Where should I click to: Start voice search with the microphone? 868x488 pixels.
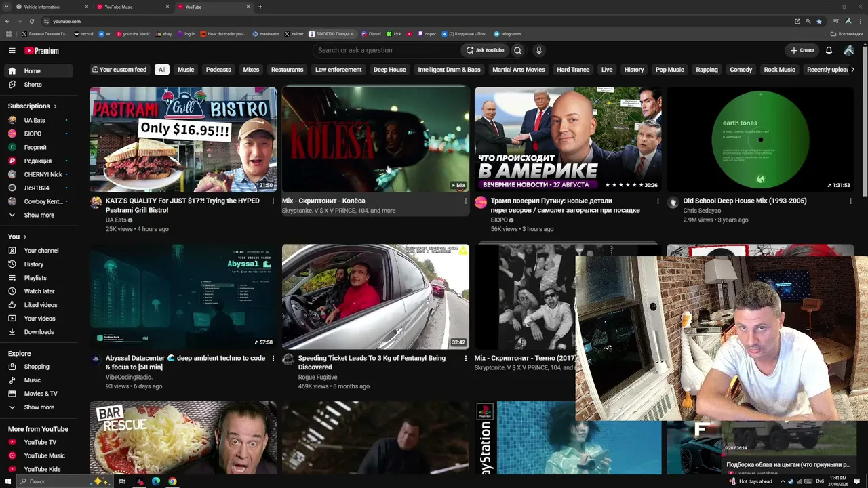539,50
